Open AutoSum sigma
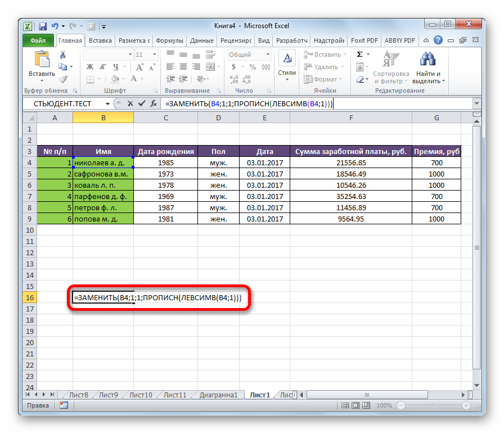 pyautogui.click(x=359, y=55)
